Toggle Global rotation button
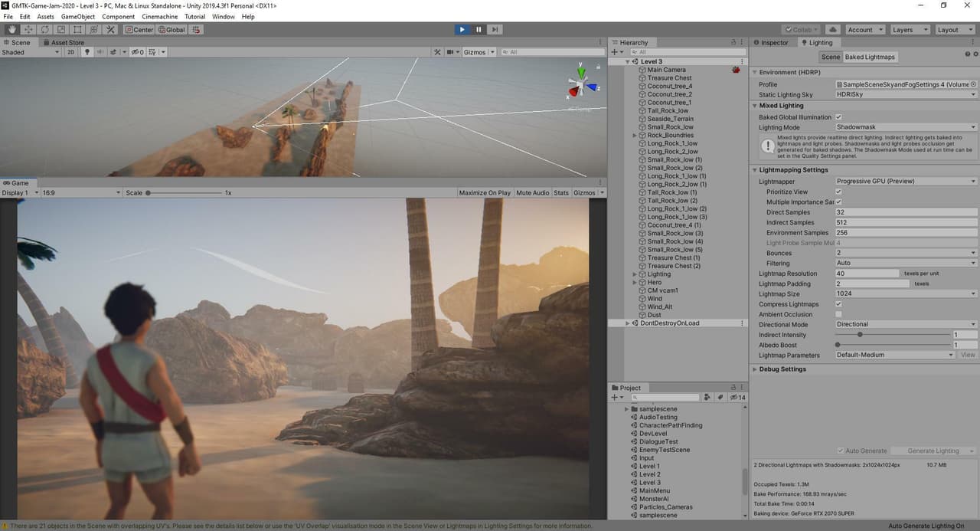 click(x=171, y=30)
